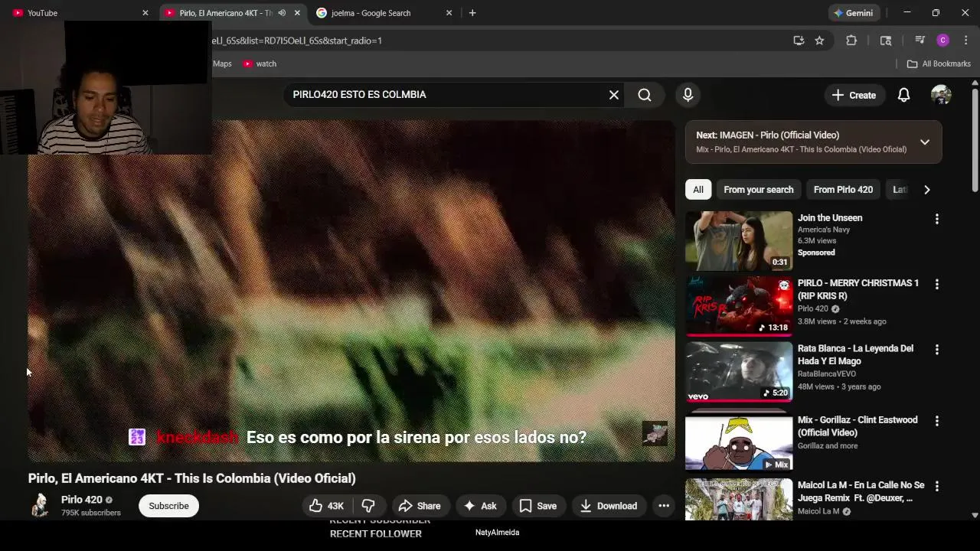Open Pirlo 420 channel name link
This screenshot has height=551, width=980.
[x=81, y=500]
